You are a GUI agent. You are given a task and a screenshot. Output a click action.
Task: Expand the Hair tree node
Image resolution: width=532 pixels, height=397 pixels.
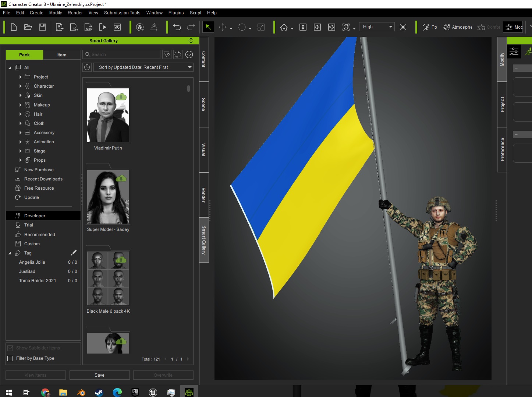coord(20,114)
